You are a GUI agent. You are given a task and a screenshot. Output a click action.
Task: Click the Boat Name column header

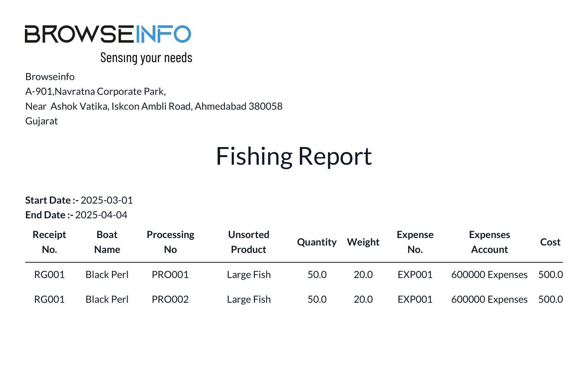point(107,242)
